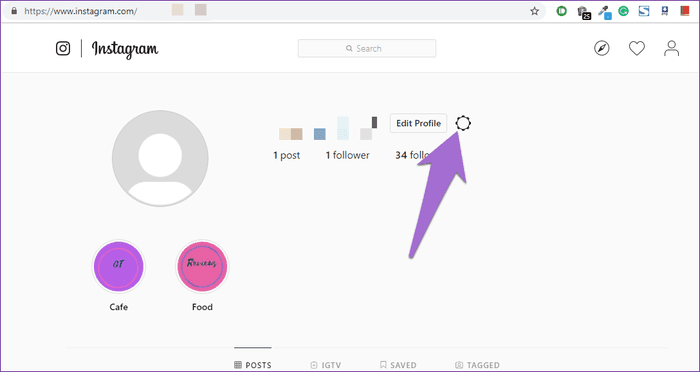The image size is (700, 372).
Task: Open the Cafe story highlight
Action: 119,267
